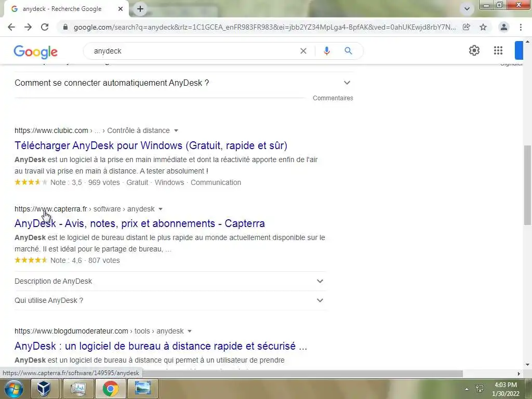
Task: Open capterra.fr result options arrow
Action: click(x=161, y=209)
